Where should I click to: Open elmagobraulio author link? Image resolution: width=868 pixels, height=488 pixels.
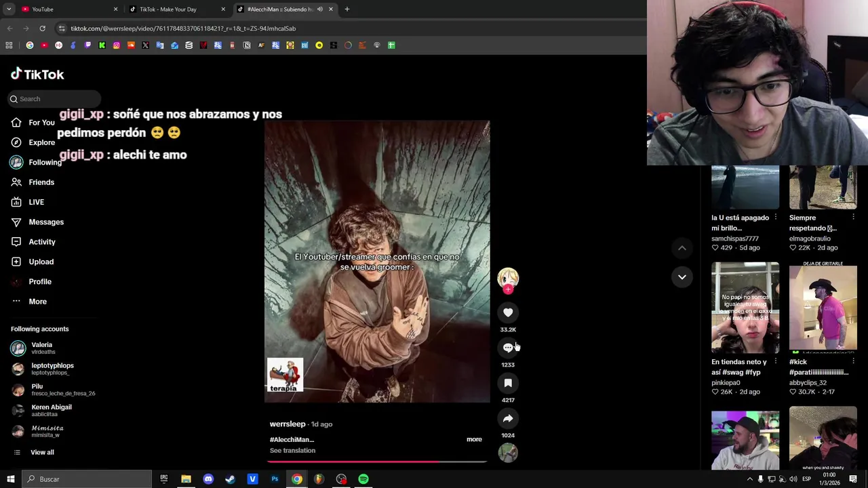coord(810,239)
